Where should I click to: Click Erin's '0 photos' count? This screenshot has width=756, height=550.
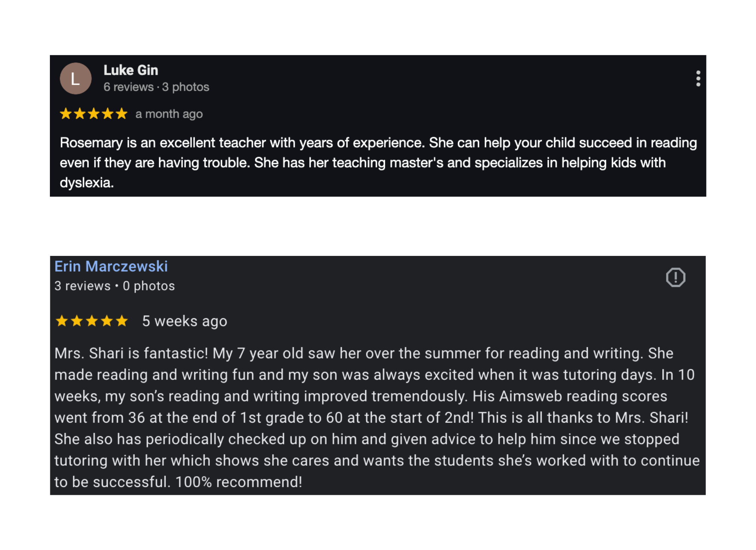tap(149, 286)
